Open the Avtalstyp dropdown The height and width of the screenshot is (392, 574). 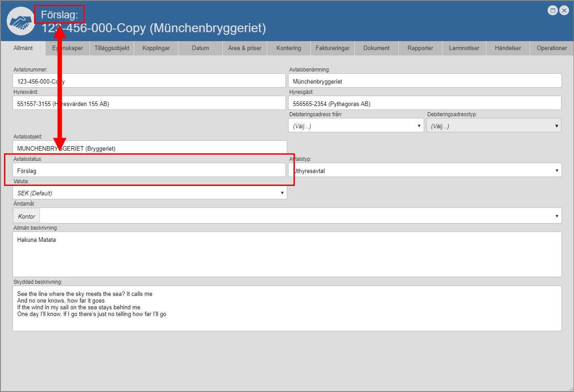tap(425, 170)
